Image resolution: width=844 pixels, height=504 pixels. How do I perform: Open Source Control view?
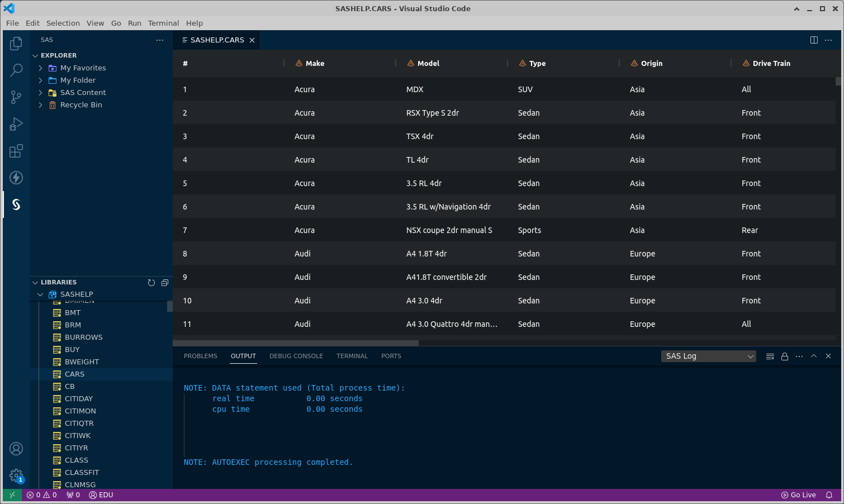pyautogui.click(x=16, y=97)
